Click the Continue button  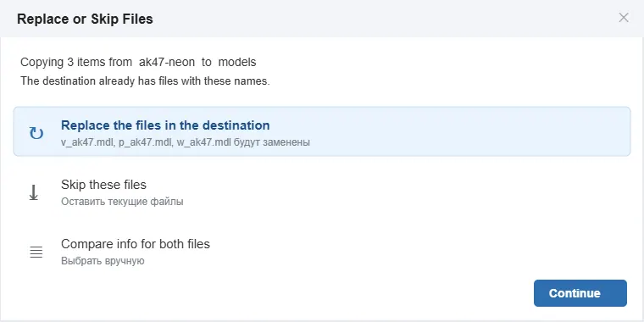tap(580, 293)
